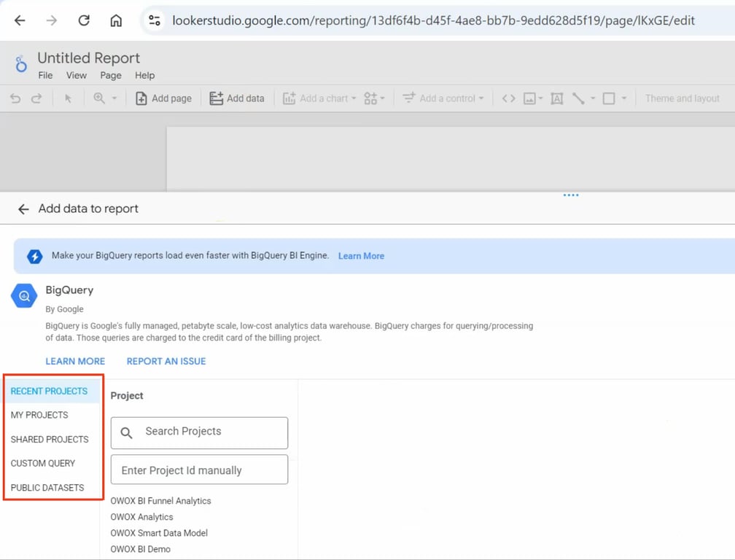The image size is (735, 560).
Task: Insert a text box
Action: click(557, 98)
